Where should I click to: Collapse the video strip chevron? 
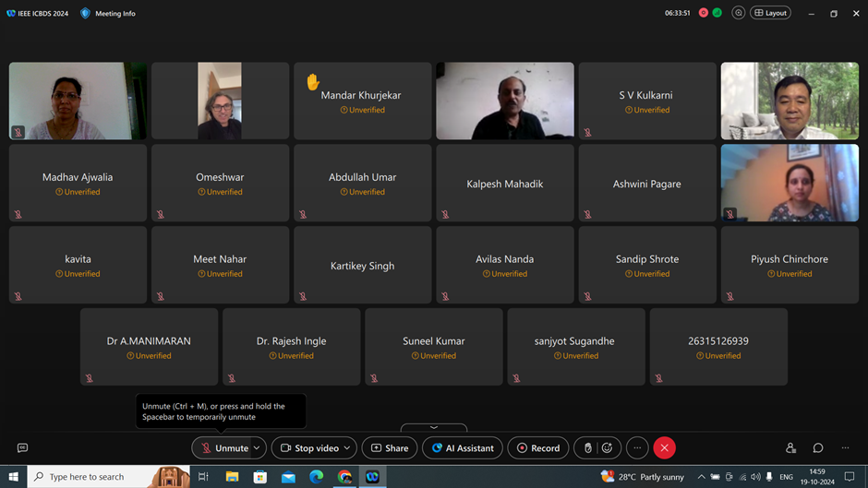tap(434, 428)
